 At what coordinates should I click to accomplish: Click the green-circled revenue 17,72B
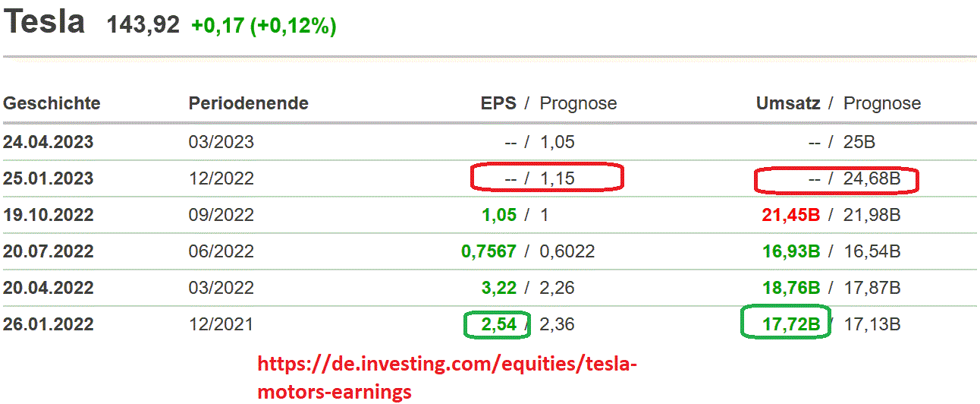coord(791,325)
